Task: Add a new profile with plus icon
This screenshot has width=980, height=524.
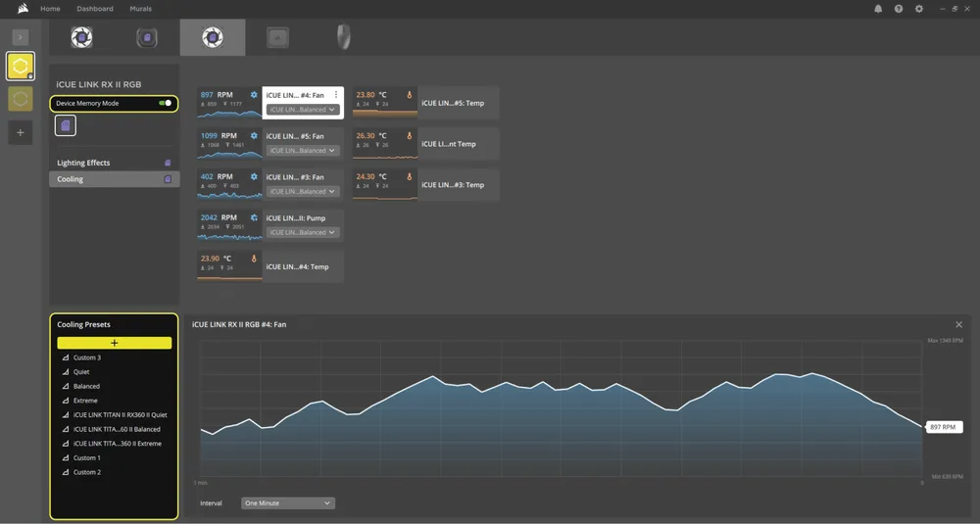Action: click(x=20, y=132)
